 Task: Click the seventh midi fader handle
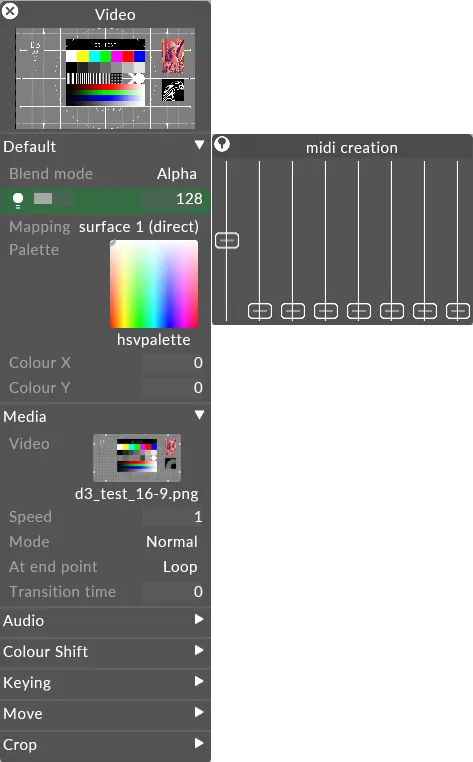click(425, 311)
